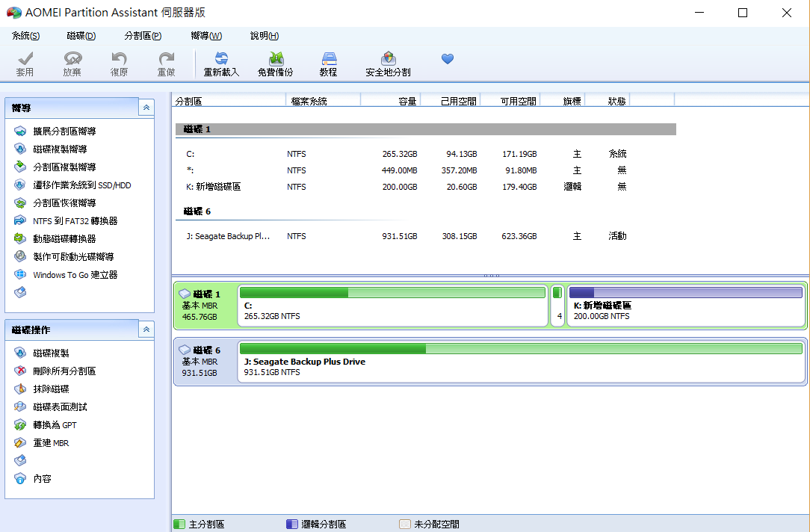Viewport: 810px width, 532px height.
Task: Click the 重新載入 (Reload) toolbar icon
Action: point(221,64)
